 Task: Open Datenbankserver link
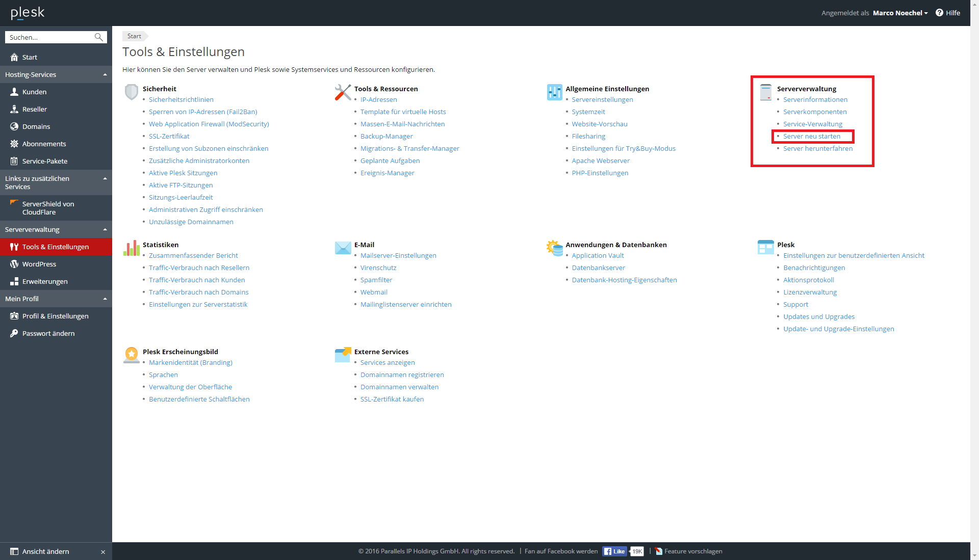(598, 268)
